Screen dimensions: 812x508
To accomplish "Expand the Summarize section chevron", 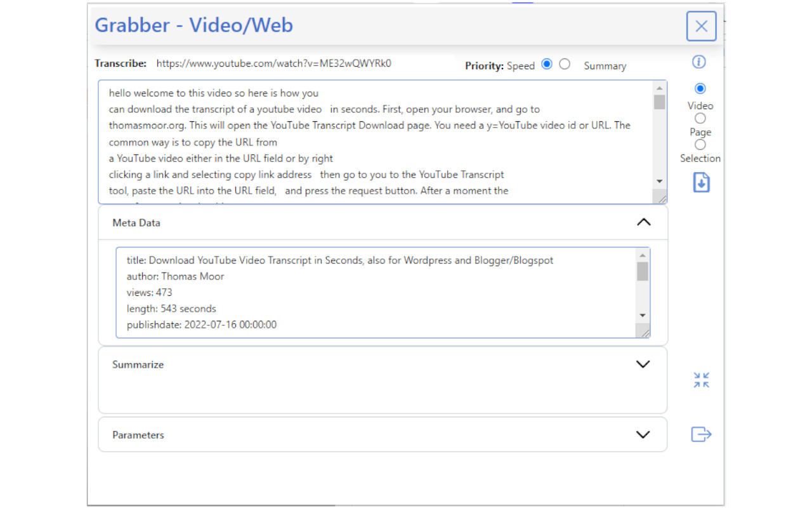I will click(643, 364).
